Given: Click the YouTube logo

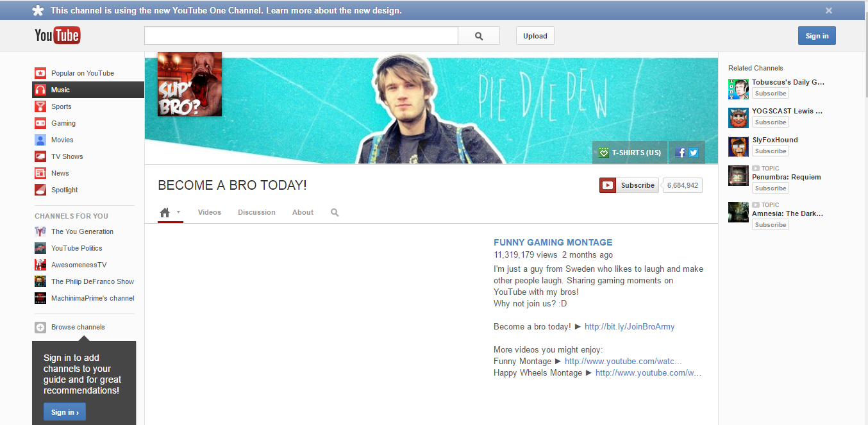Looking at the screenshot, I should point(58,35).
